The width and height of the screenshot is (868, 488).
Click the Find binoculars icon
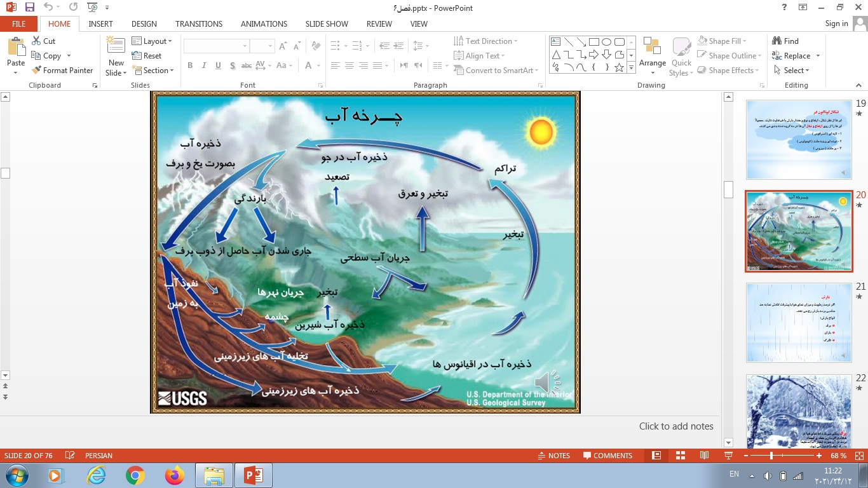point(776,41)
